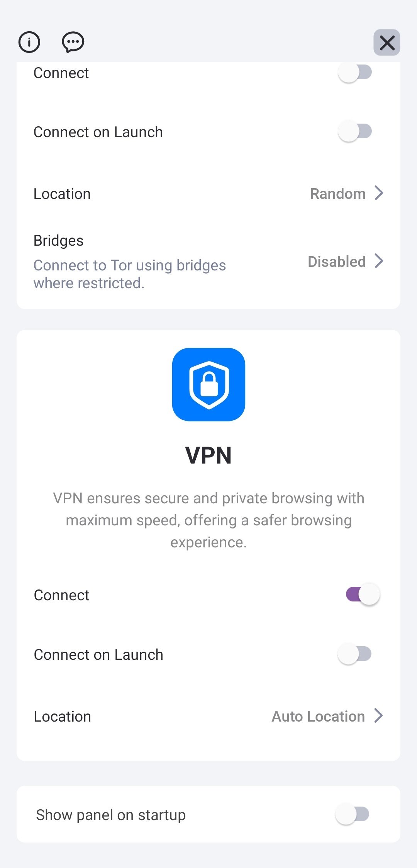The width and height of the screenshot is (417, 868).
Task: Select the Bridges menu row label
Action: click(59, 241)
